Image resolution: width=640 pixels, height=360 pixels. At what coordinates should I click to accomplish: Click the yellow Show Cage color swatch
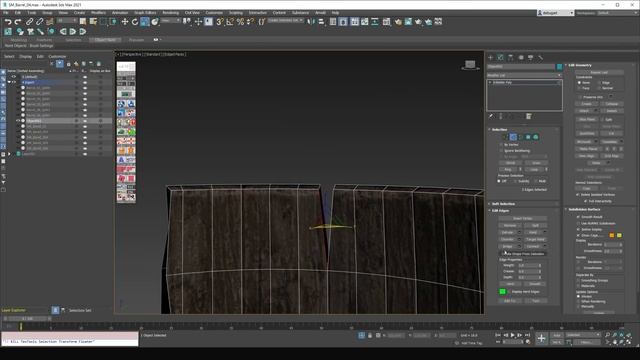pos(619,236)
